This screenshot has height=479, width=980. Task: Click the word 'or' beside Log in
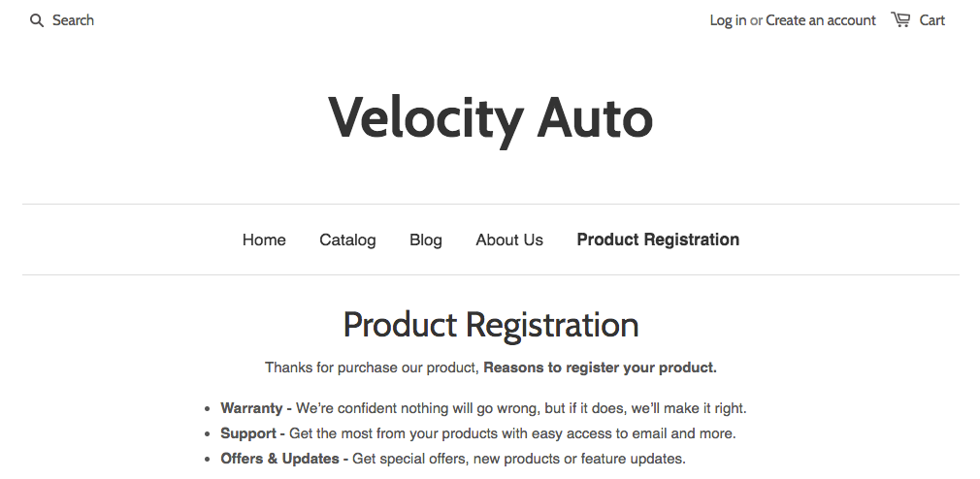click(756, 20)
